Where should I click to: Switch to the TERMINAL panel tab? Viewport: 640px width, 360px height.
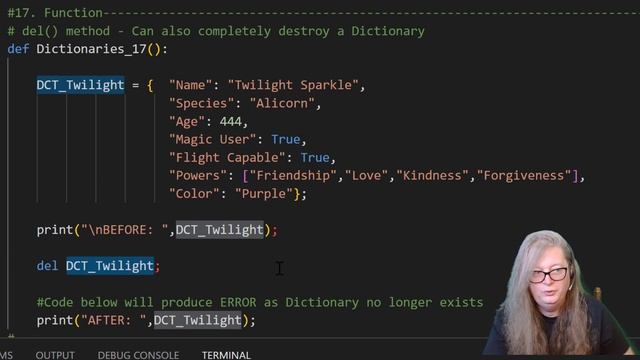226,355
